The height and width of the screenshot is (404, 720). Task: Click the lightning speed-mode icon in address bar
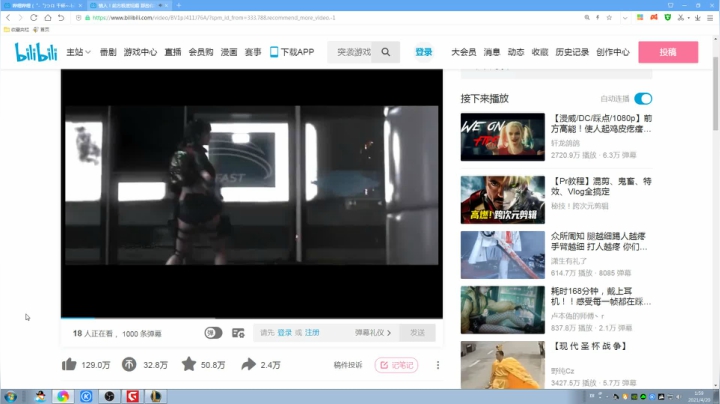click(597, 17)
